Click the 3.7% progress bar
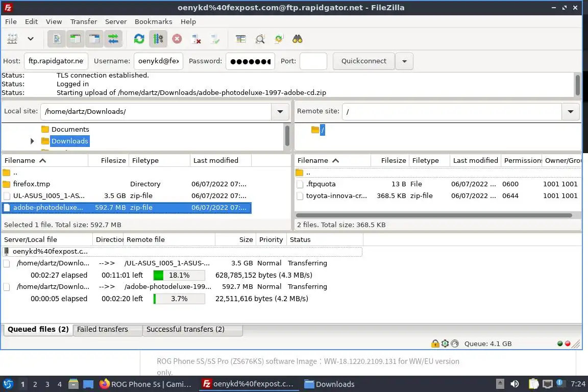This screenshot has width=588, height=392. click(x=179, y=299)
